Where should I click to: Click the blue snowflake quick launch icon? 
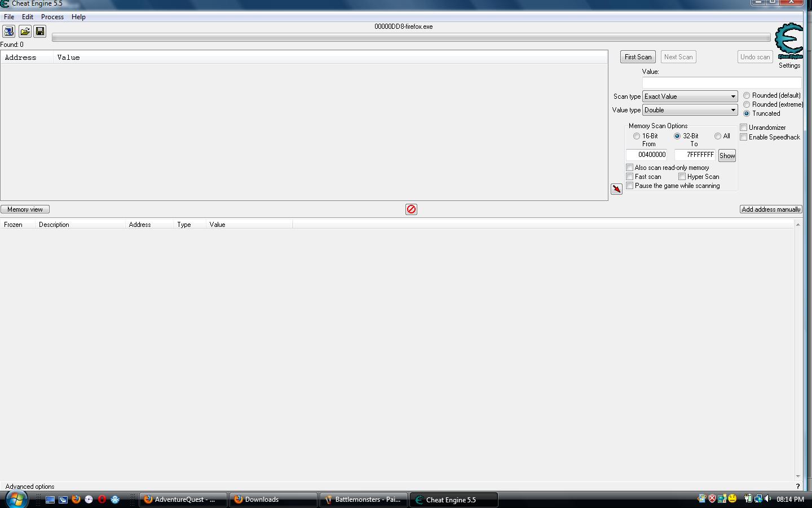coord(115,500)
